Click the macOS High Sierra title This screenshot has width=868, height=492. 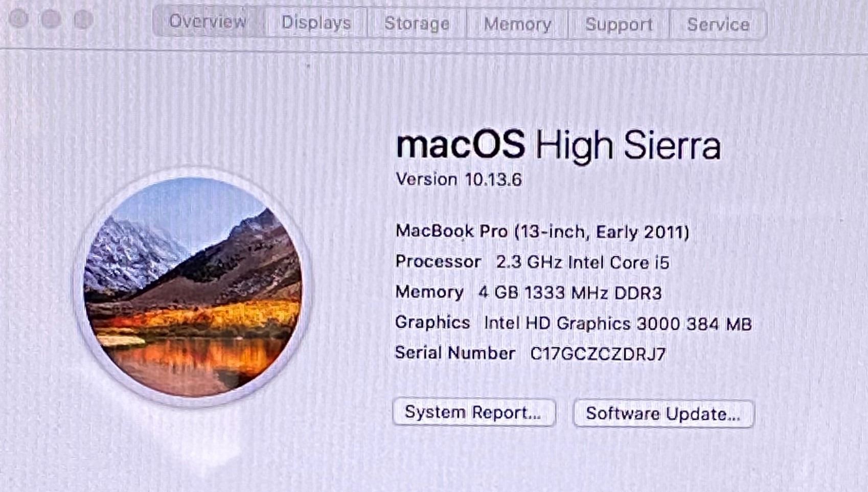pyautogui.click(x=558, y=145)
